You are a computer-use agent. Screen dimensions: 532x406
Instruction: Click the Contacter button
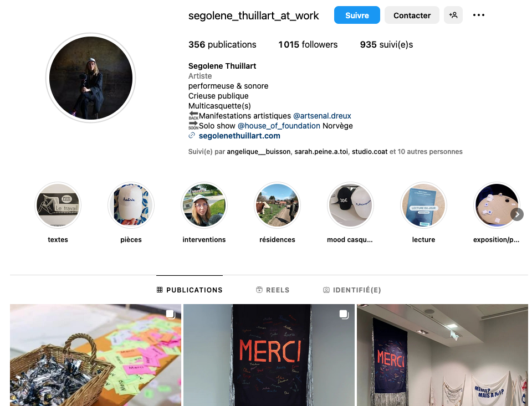(x=412, y=15)
